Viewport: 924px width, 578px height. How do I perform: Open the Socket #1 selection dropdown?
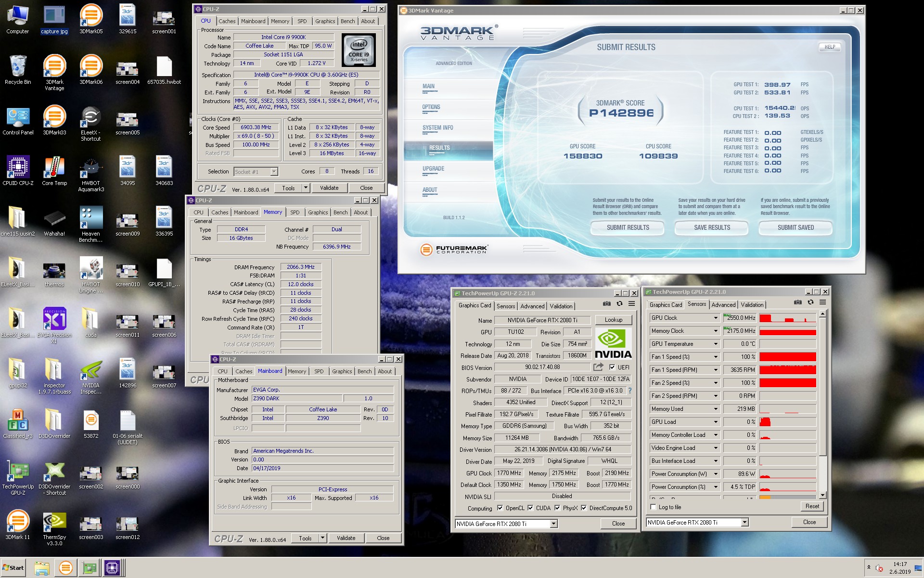tap(274, 171)
